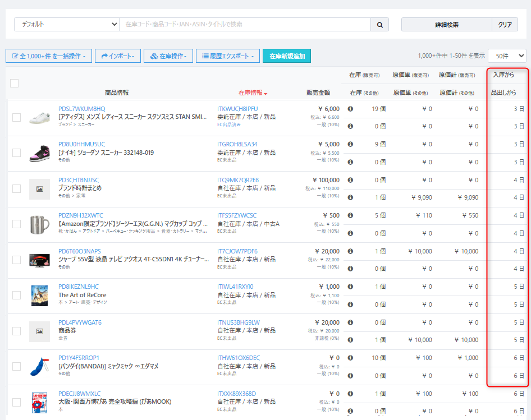Click placeholder image icon for 商品券 row
The width and height of the screenshot is (531, 420).
click(40, 331)
